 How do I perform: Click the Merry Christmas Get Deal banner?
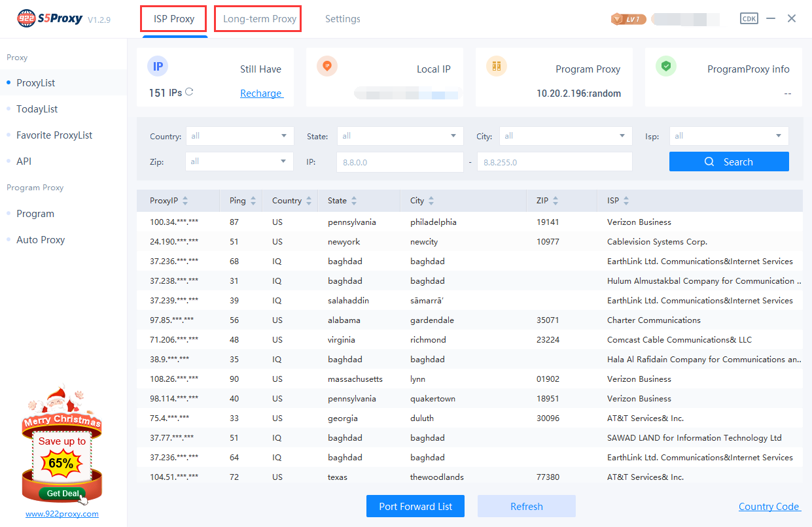tap(62, 444)
